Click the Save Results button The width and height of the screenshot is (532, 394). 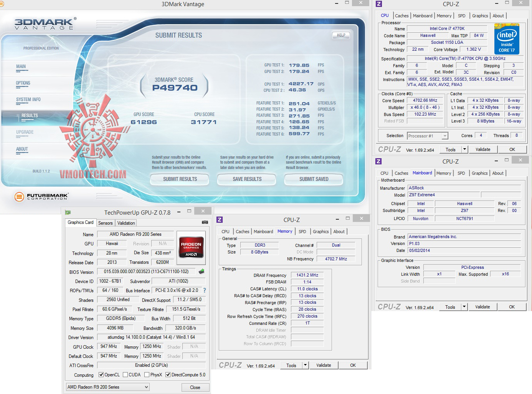click(x=247, y=179)
